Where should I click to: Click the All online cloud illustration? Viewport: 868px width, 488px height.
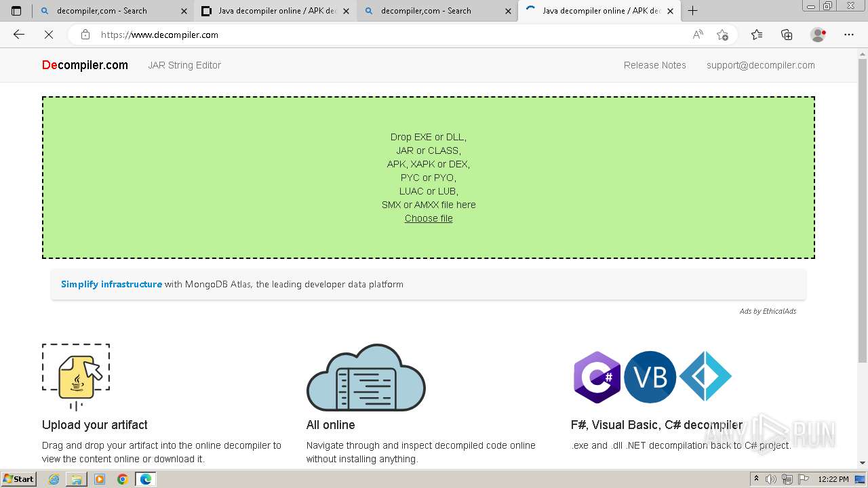[x=366, y=377]
